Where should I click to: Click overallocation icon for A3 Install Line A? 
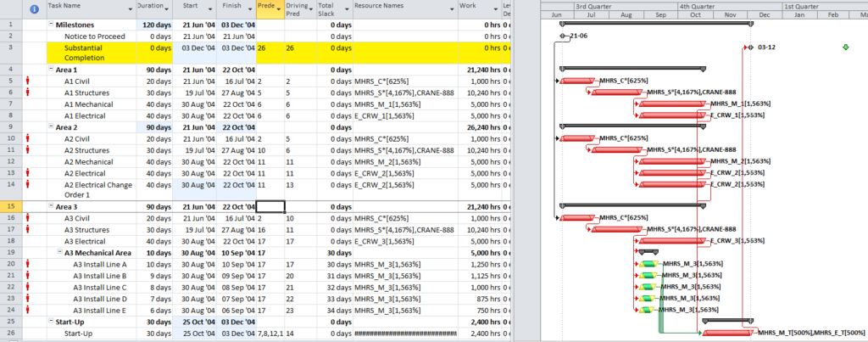pos(28,264)
